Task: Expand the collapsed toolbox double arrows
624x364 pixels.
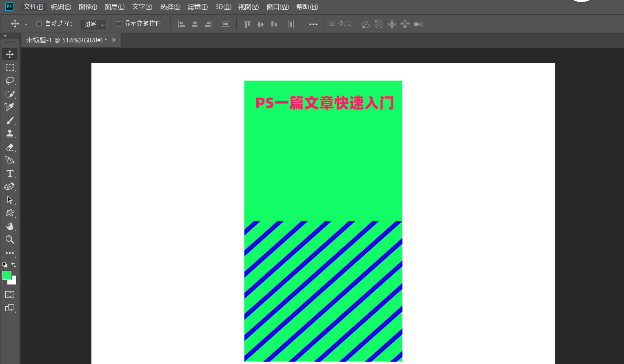Action: click(5, 36)
